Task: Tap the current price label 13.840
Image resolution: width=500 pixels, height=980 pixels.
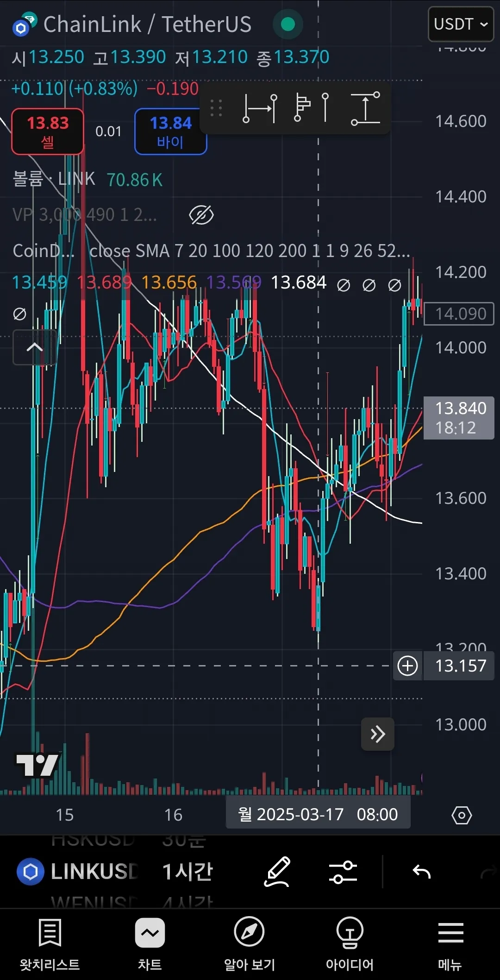Action: 459,418
